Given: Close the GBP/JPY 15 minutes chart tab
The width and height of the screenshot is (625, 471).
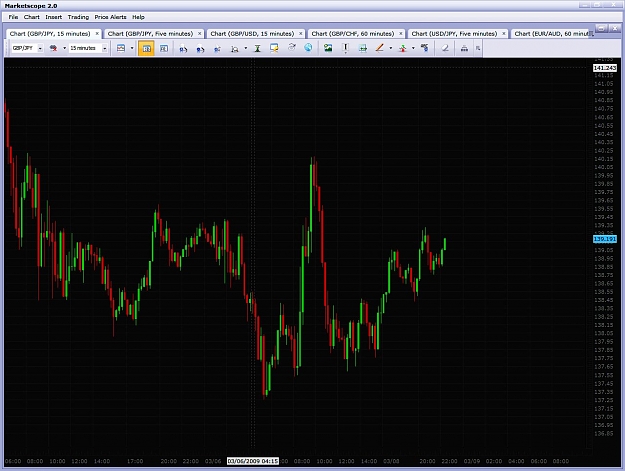Looking at the screenshot, I should (x=97, y=34).
